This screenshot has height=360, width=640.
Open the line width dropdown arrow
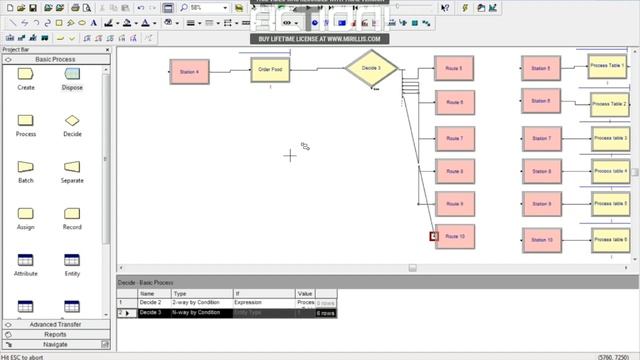(200, 23)
